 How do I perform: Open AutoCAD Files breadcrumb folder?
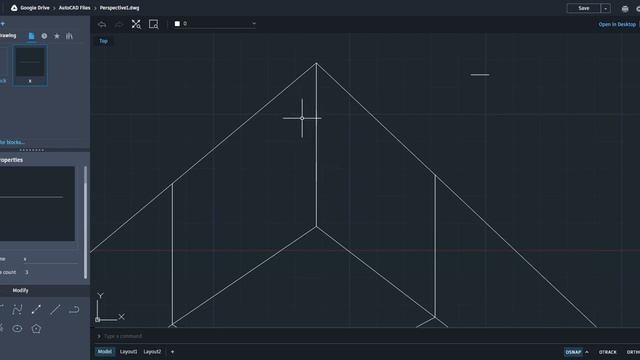tap(74, 8)
